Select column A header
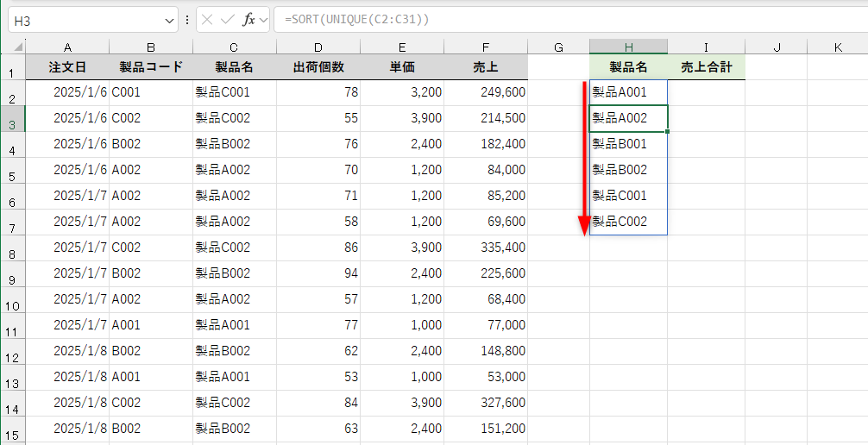Image resolution: width=868 pixels, height=445 pixels. coord(67,47)
